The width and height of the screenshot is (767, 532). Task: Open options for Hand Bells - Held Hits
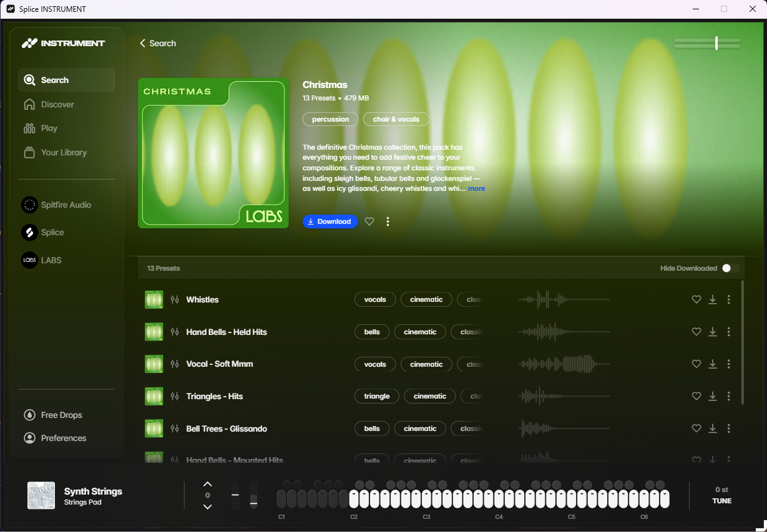click(x=728, y=332)
